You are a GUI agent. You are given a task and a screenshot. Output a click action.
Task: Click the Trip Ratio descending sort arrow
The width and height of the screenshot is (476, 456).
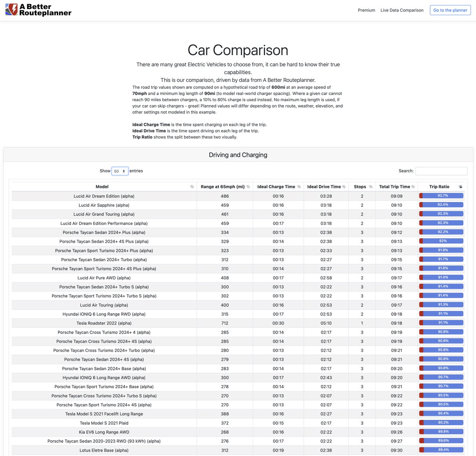click(461, 187)
